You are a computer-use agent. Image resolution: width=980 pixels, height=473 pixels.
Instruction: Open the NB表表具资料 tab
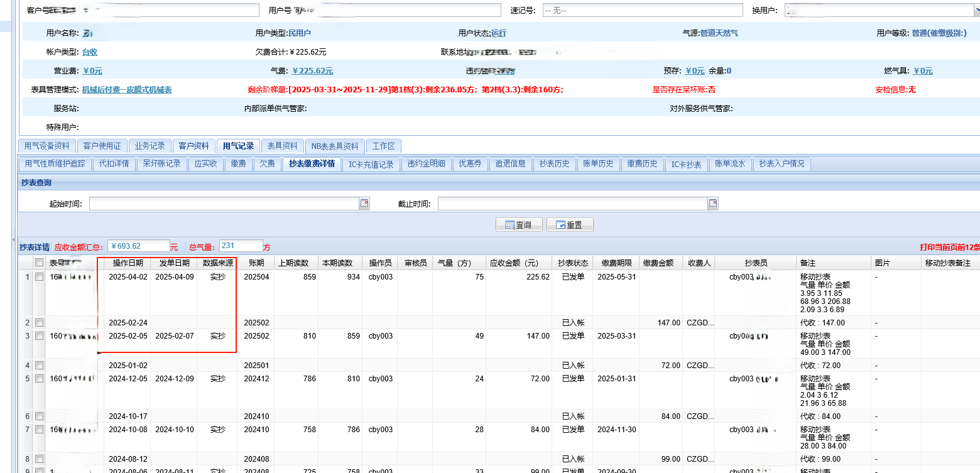(x=335, y=146)
